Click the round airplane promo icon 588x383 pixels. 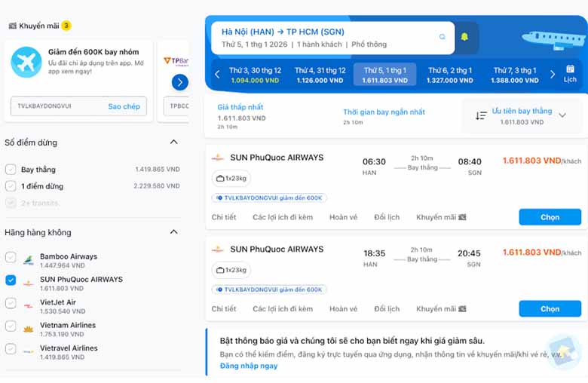point(26,62)
